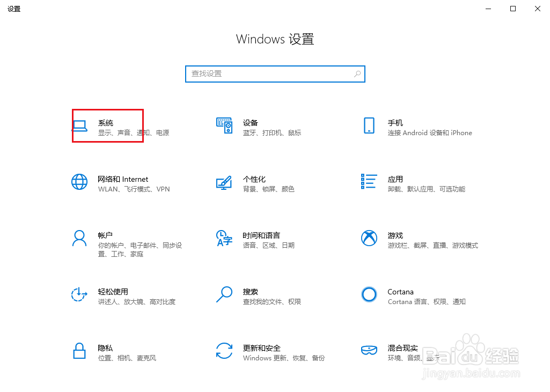Click the text 讲述人、放大镜、高对比度
Screen dimensions: 550x392
137,302
